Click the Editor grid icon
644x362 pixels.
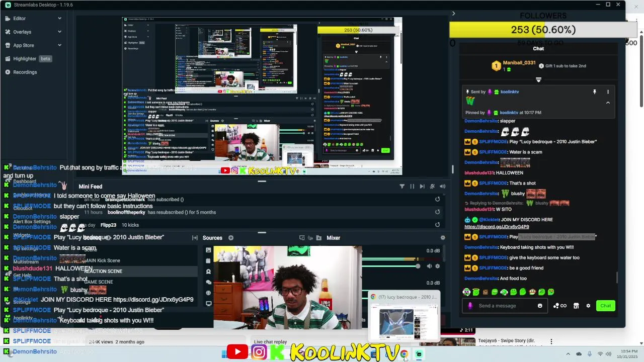[8, 19]
